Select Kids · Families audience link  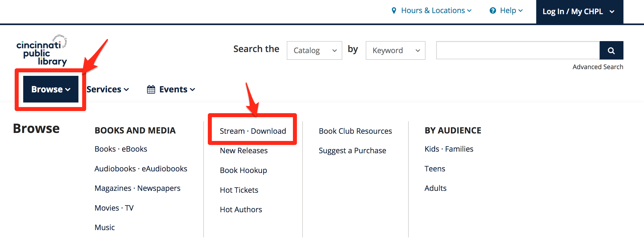pos(449,149)
